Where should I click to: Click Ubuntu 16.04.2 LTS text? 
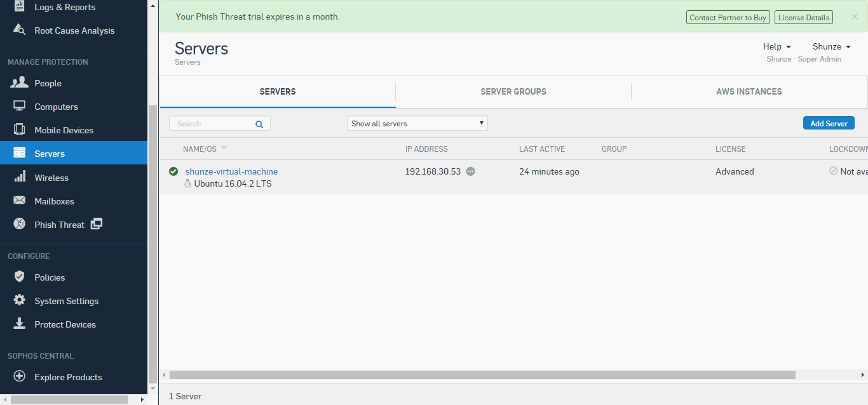[x=233, y=183]
